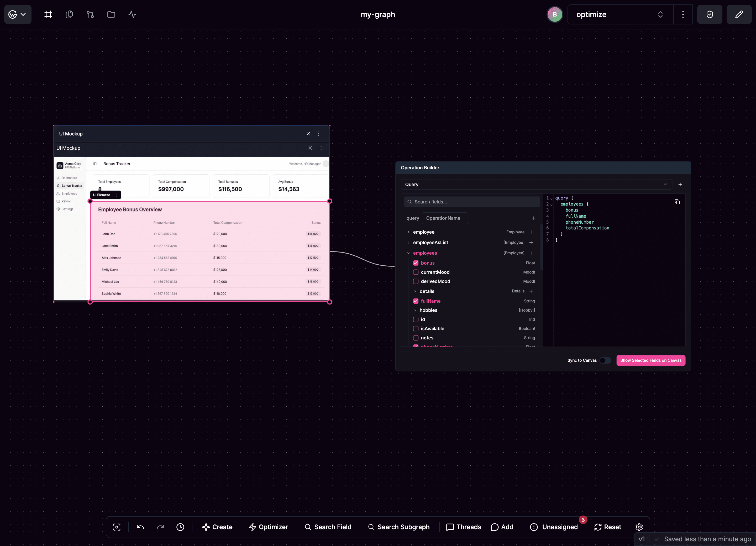756x546 pixels.
Task: Open the branch/git icon in top toolbar
Action: point(90,14)
